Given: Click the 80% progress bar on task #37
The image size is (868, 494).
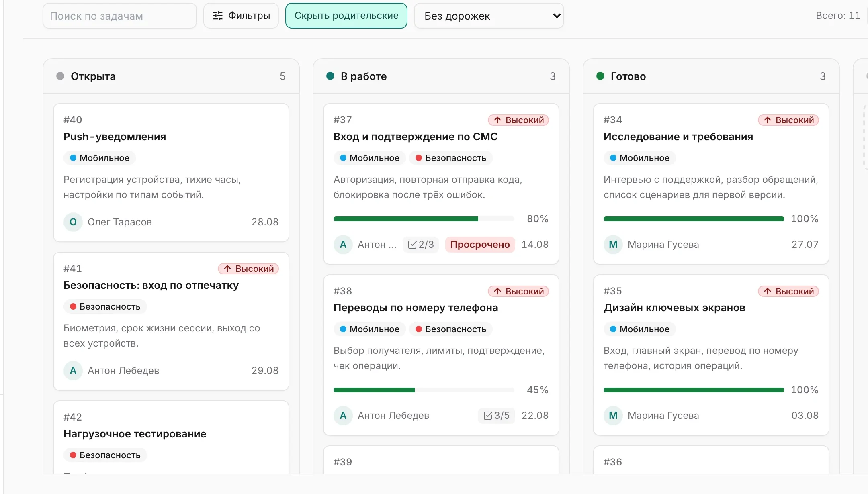Looking at the screenshot, I should 424,219.
